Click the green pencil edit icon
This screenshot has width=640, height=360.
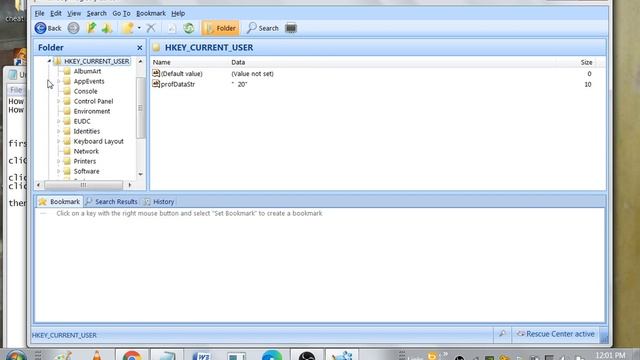point(91,28)
